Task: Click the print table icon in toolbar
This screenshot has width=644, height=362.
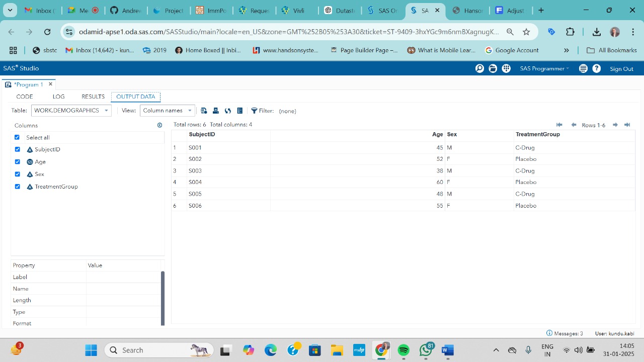Action: tap(216, 111)
